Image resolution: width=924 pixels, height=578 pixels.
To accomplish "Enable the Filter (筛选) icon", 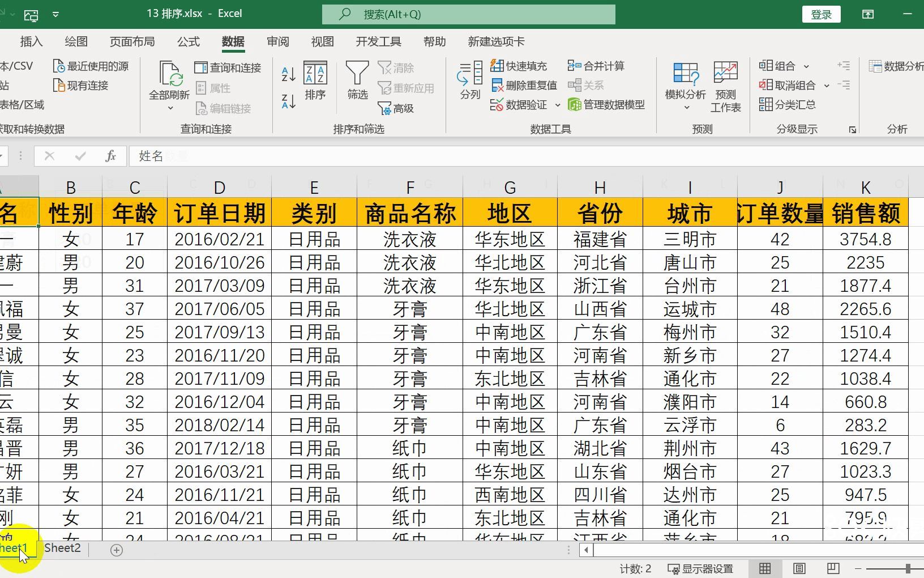I will (357, 82).
